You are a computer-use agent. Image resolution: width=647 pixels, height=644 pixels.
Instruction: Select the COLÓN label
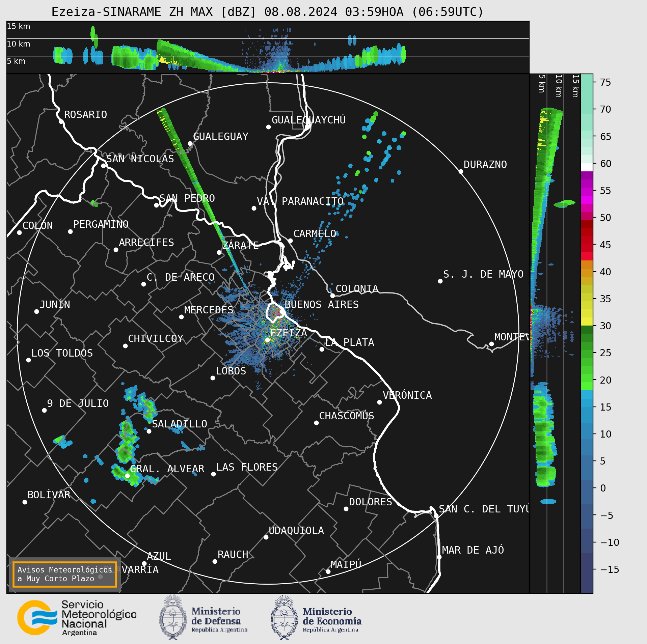[x=38, y=226]
